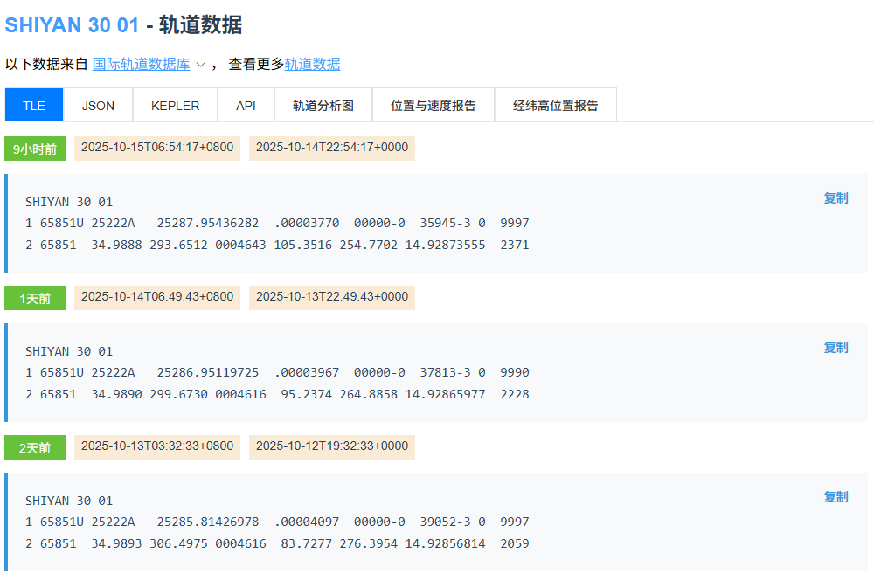The width and height of the screenshot is (874, 588).
Task: Click the SHIYAN 30 01 title link
Action: click(72, 25)
